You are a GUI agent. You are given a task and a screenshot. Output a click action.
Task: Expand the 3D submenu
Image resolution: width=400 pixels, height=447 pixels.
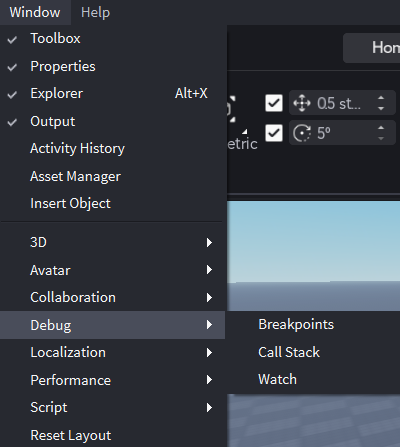112,242
